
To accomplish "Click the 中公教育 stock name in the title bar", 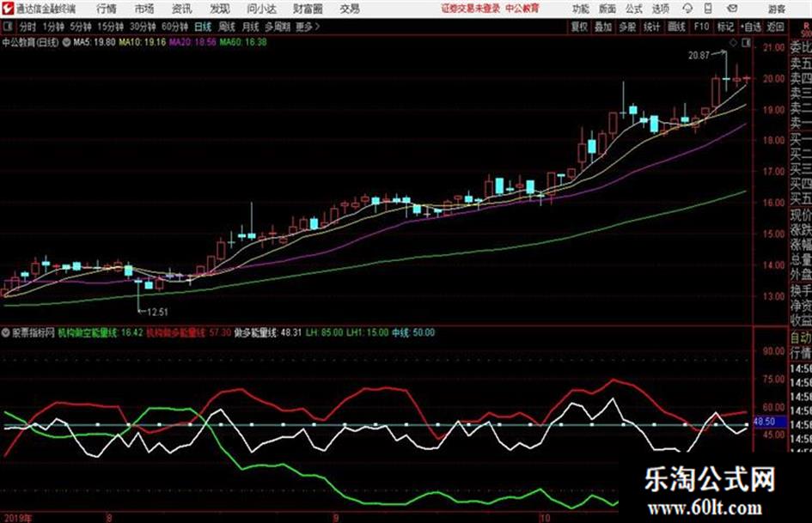I will click(522, 9).
